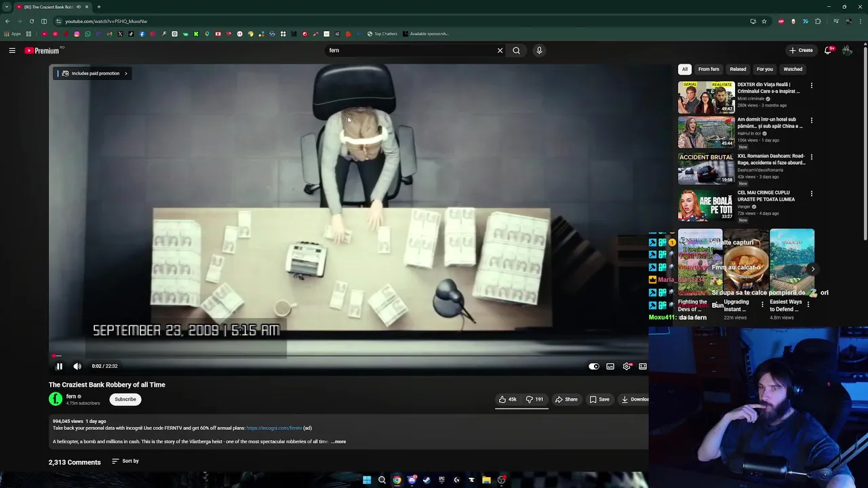The width and height of the screenshot is (868, 488).
Task: Open the WhatsApp bookmark icon
Action: pyautogui.click(x=87, y=34)
